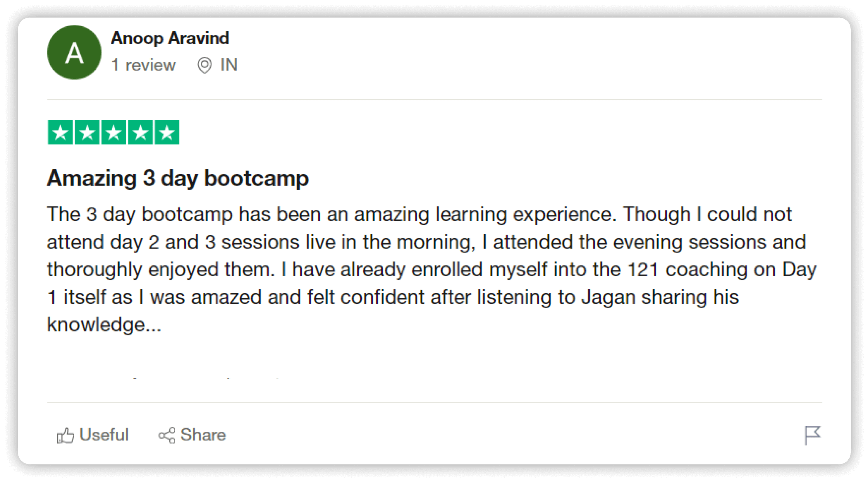Image resolution: width=868 pixels, height=482 pixels.
Task: Click the Share button label
Action: coord(203,435)
